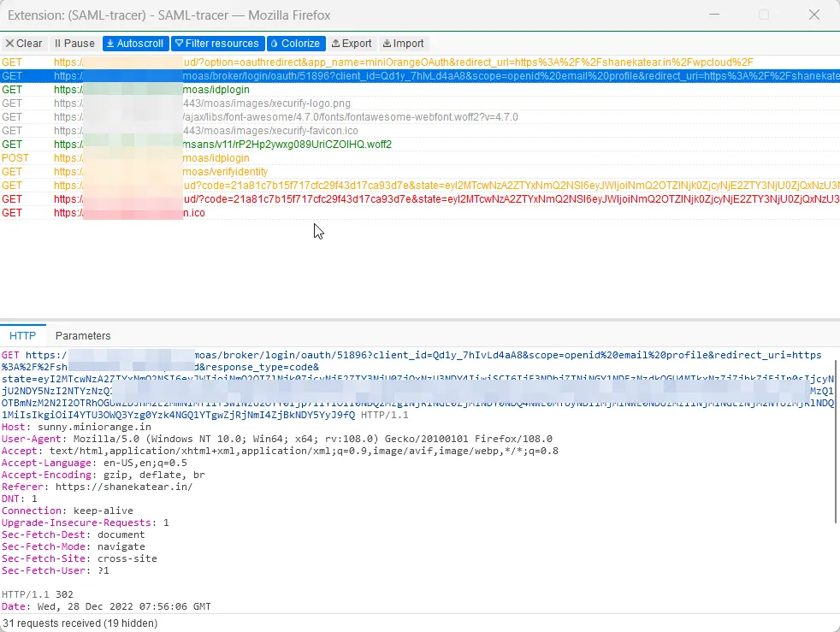Import a saved trace file
The height and width of the screenshot is (632, 840).
pos(403,43)
